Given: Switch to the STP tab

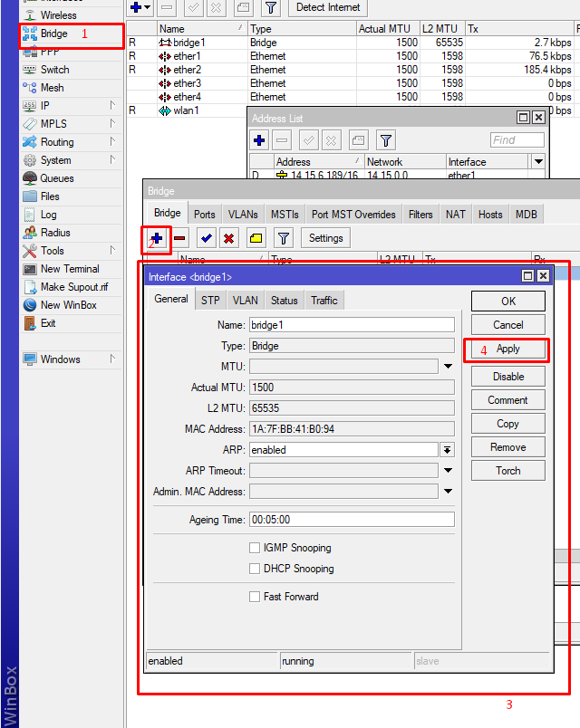Looking at the screenshot, I should click(210, 301).
